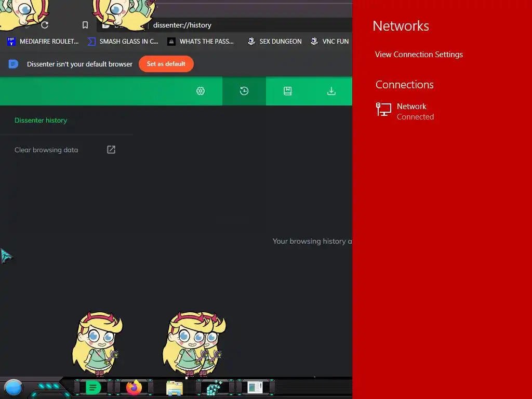
Task: Open the window-panel app taskbar icon
Action: coord(255,388)
